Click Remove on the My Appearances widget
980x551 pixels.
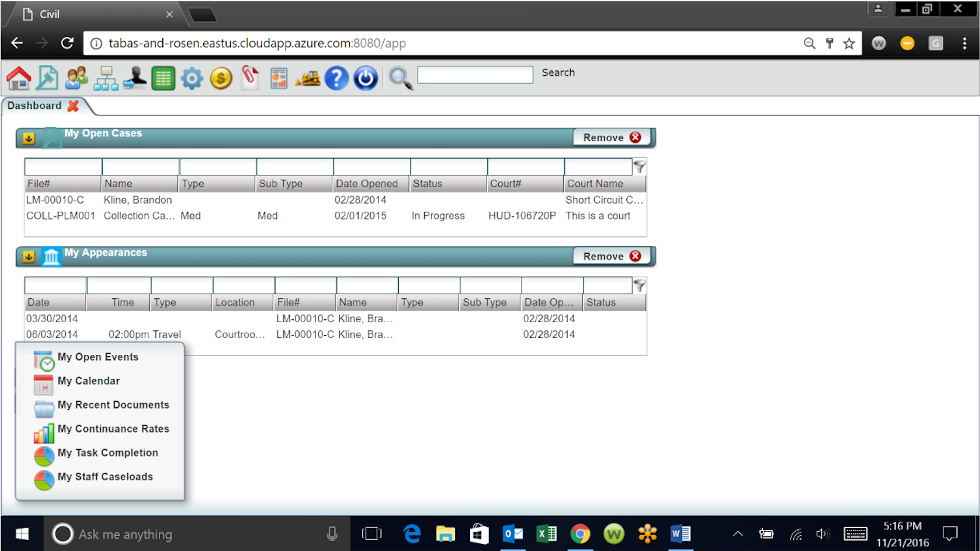pyautogui.click(x=611, y=256)
